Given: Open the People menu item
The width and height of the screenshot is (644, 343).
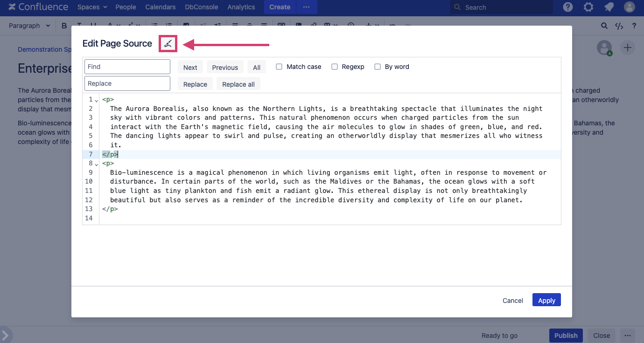Looking at the screenshot, I should point(126,7).
